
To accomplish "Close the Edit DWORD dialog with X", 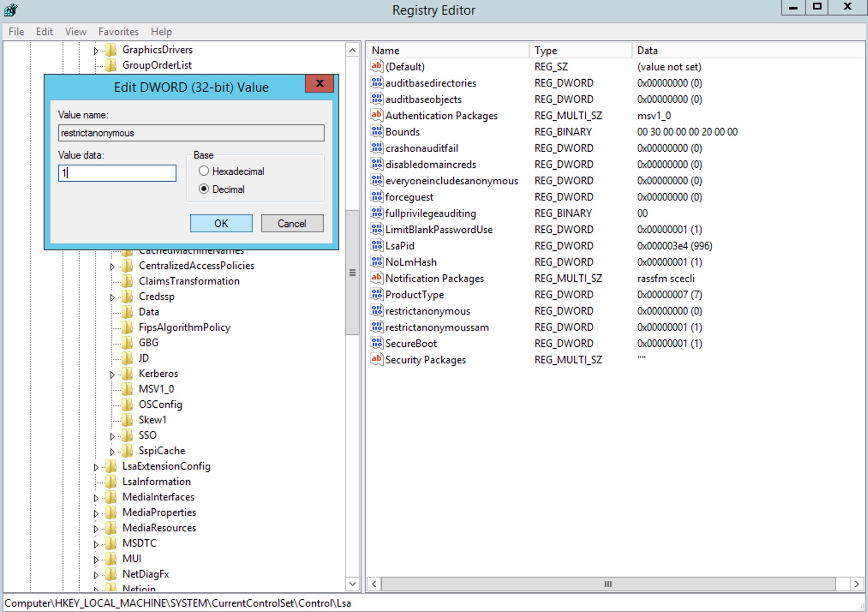I will pyautogui.click(x=319, y=84).
